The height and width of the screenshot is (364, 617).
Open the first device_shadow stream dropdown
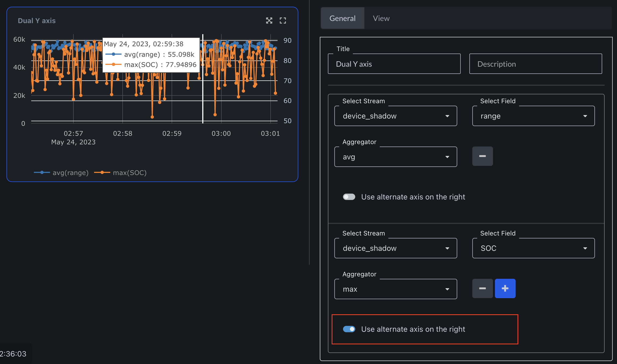[x=395, y=116]
